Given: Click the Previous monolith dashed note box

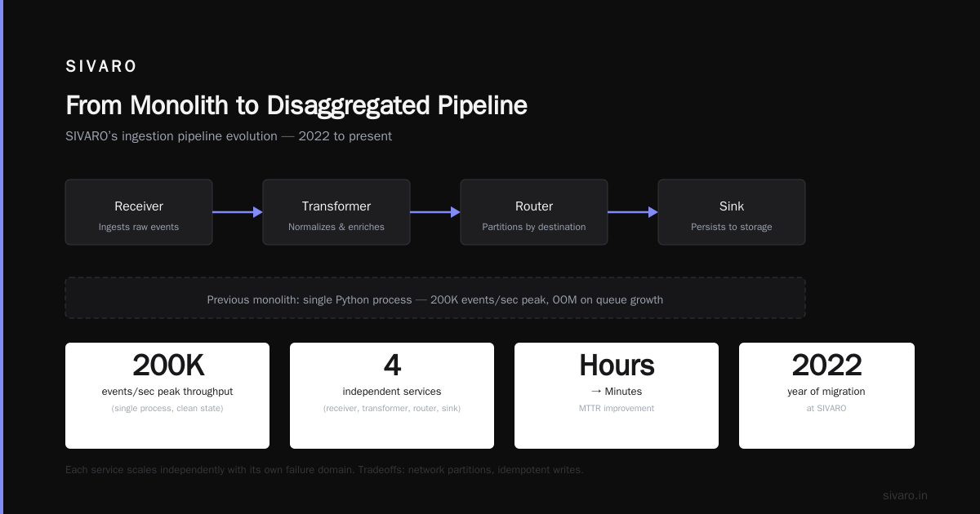Looking at the screenshot, I should tap(435, 298).
